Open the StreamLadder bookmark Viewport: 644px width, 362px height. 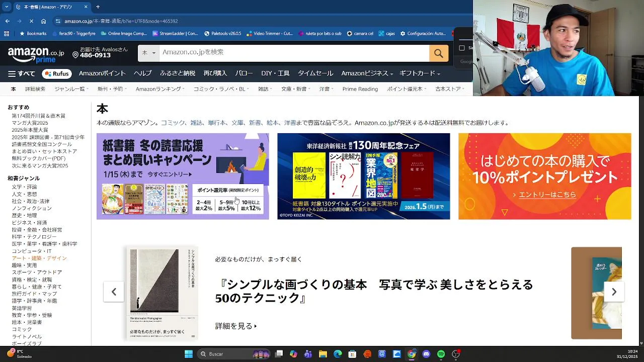176,34
